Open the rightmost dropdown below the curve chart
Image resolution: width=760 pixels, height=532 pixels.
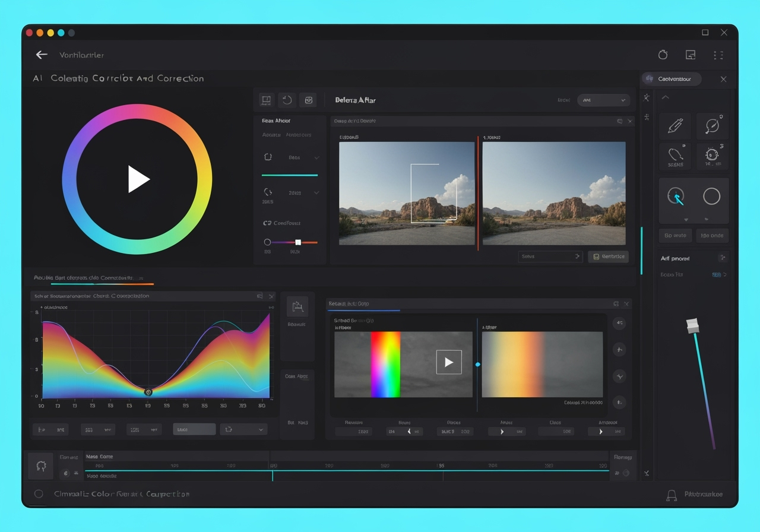243,429
